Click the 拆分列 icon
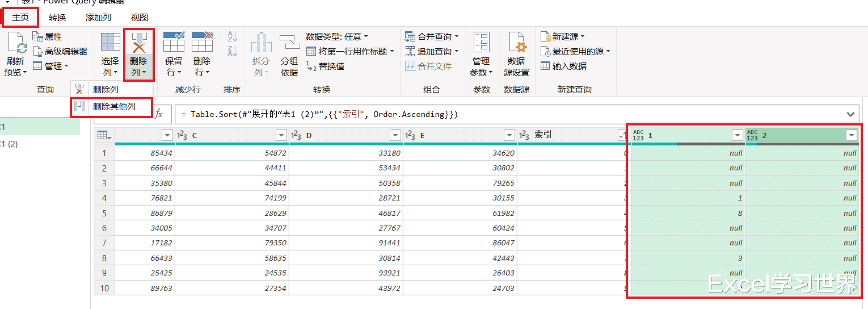 (262, 43)
